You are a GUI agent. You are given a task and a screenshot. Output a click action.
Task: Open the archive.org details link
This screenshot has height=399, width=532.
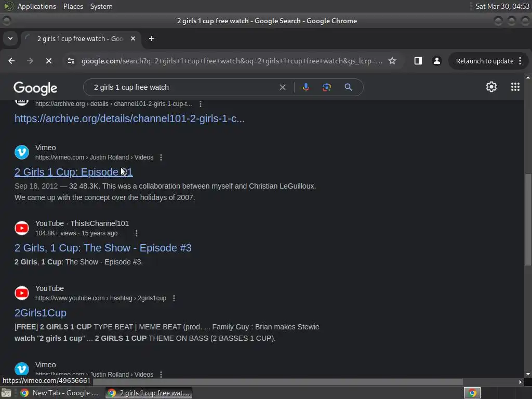click(129, 118)
